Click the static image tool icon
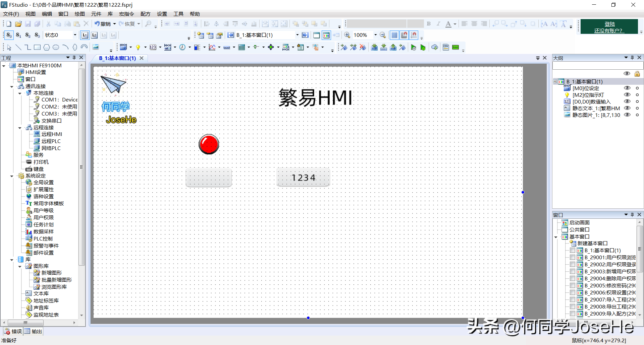 [96, 47]
